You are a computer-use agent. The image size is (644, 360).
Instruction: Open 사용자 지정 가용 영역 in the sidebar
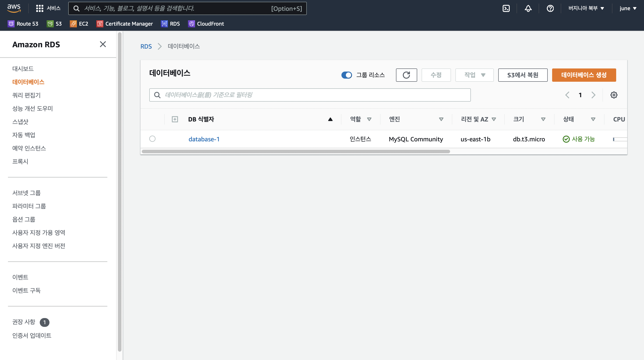coord(39,233)
